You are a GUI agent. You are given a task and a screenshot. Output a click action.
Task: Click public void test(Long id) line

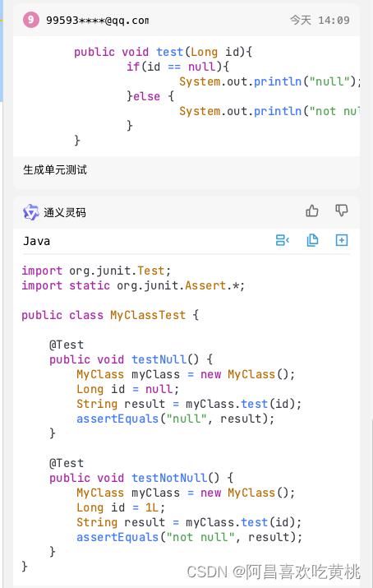163,52
